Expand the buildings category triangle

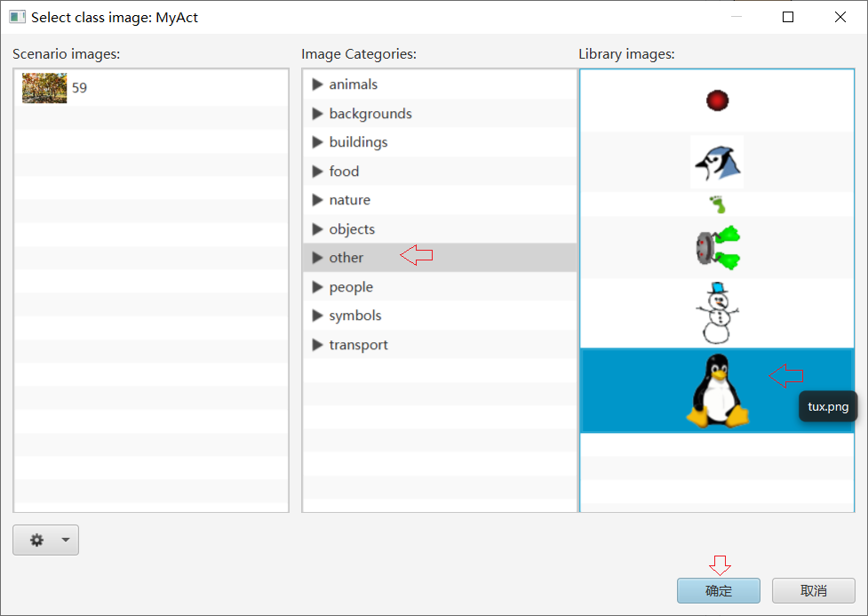(x=317, y=142)
